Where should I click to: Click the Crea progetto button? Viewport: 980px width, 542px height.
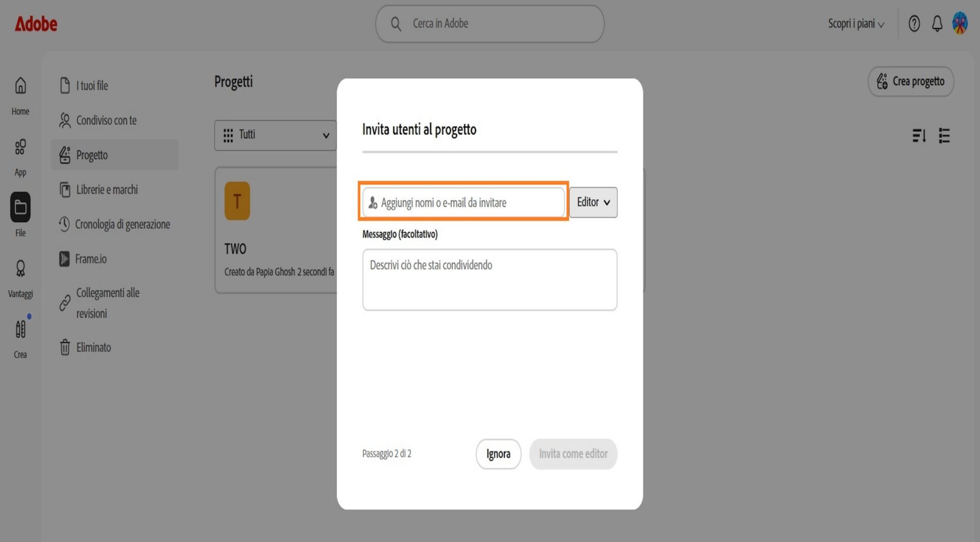(911, 82)
